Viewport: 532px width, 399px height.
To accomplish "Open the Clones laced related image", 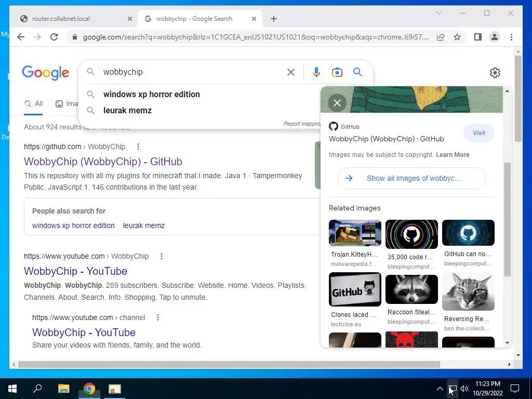I will pyautogui.click(x=355, y=289).
